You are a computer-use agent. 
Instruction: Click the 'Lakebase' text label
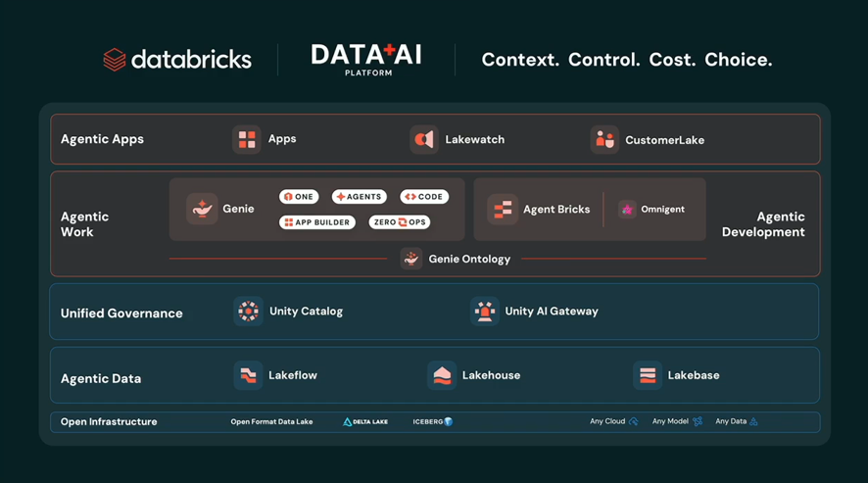(694, 375)
